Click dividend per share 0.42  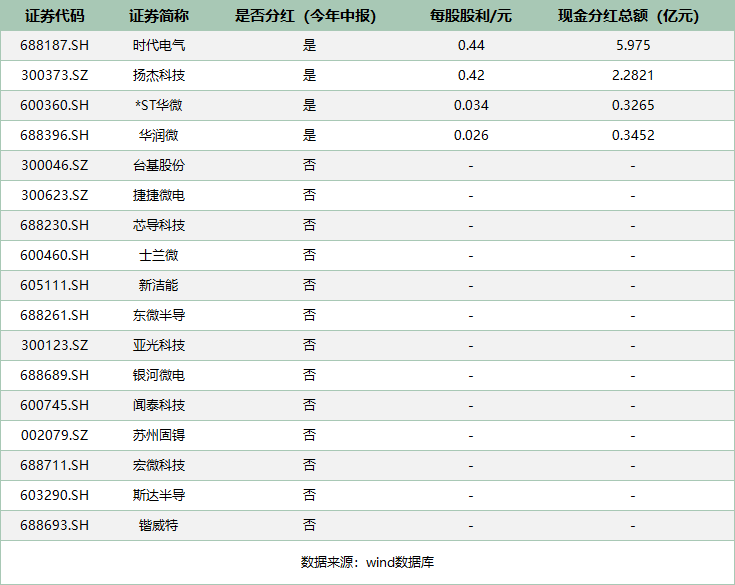(x=471, y=75)
